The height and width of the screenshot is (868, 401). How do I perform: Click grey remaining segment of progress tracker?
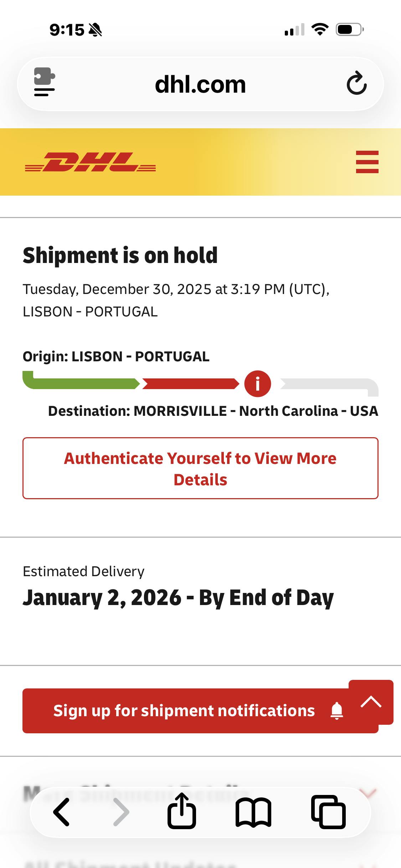pyautogui.click(x=328, y=384)
